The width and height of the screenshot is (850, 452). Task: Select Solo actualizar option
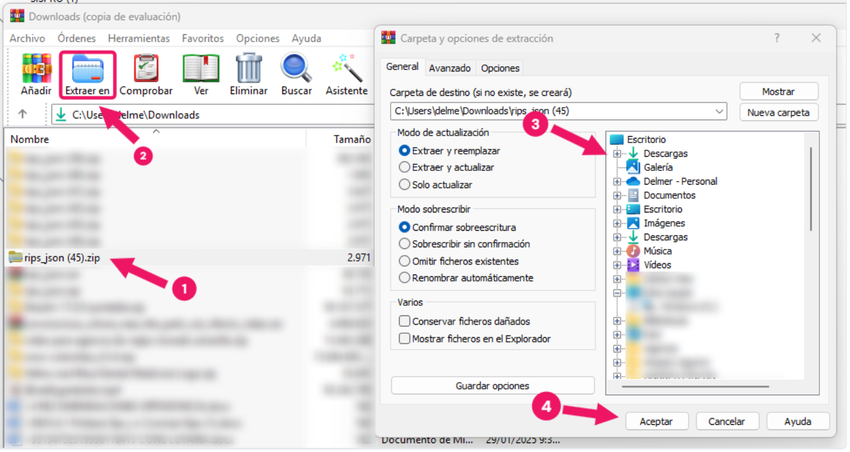[x=404, y=184]
